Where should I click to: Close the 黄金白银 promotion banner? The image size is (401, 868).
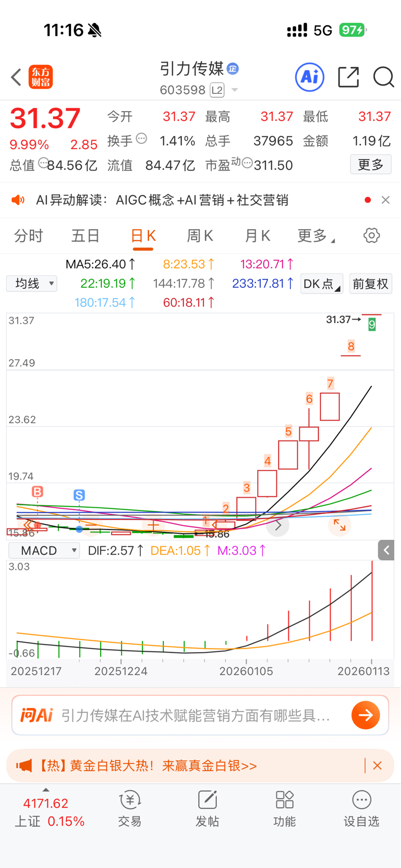tap(378, 765)
